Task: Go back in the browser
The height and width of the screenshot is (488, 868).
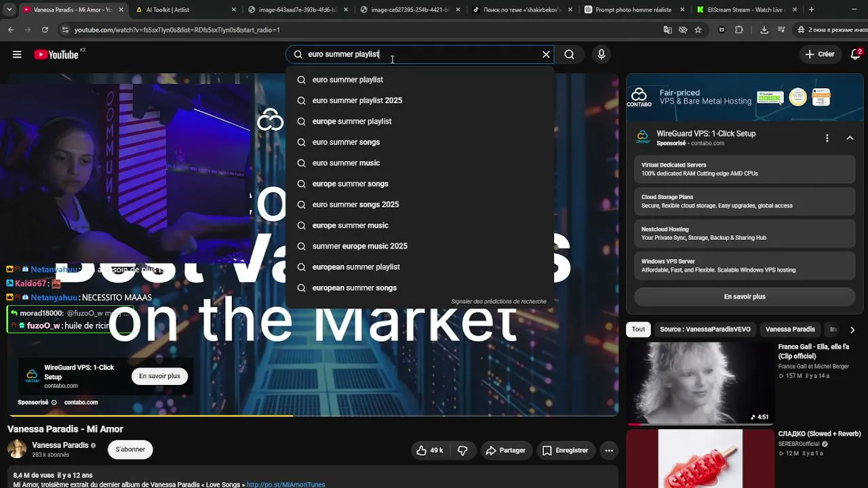Action: (11, 30)
